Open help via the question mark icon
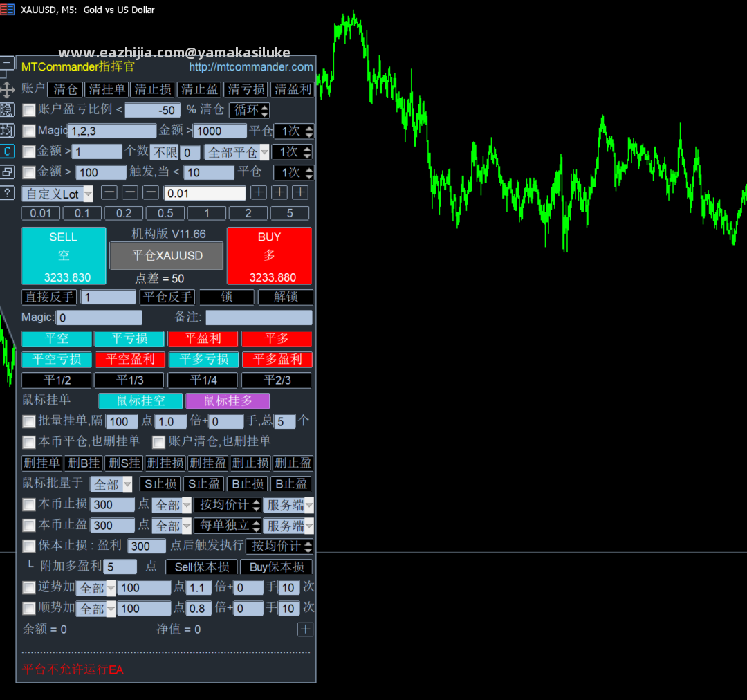Viewport: 747px width, 700px height. 7,192
